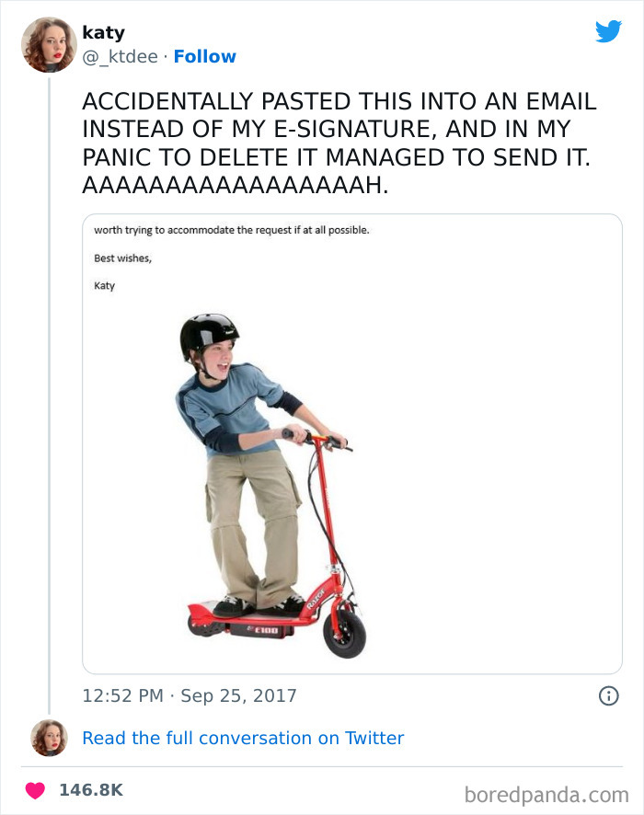
Task: Click the black helmet in the photo
Action: click(209, 331)
